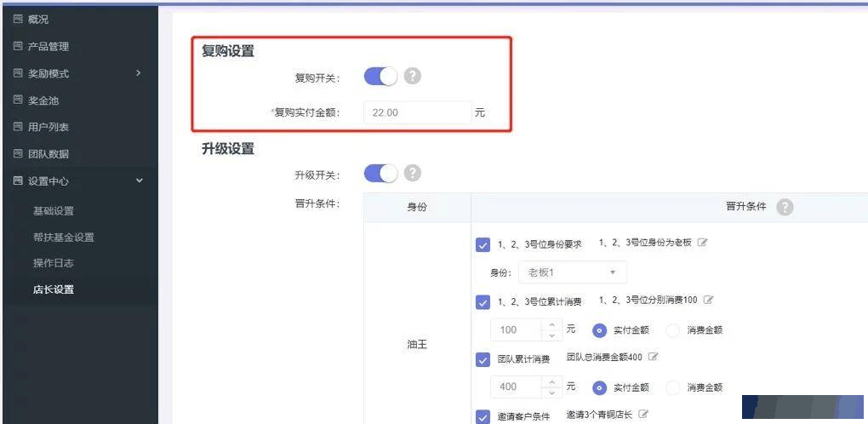Click the 升级设置 section heading
868x424 pixels.
click(228, 149)
